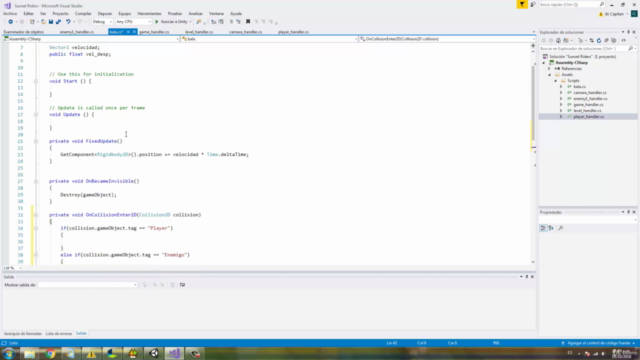
Task: Open Chrome from the Windows taskbar
Action: point(50,353)
